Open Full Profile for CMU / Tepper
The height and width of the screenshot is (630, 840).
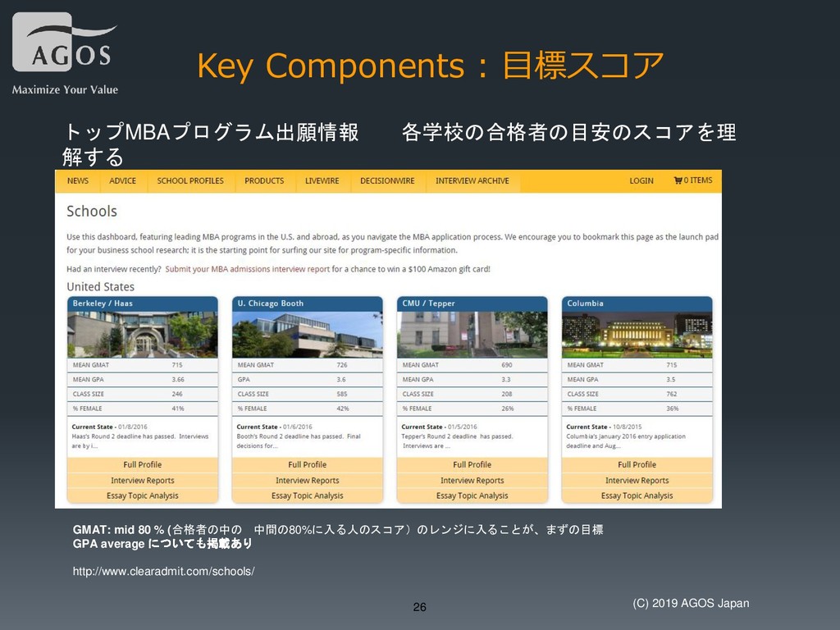pyautogui.click(x=472, y=465)
